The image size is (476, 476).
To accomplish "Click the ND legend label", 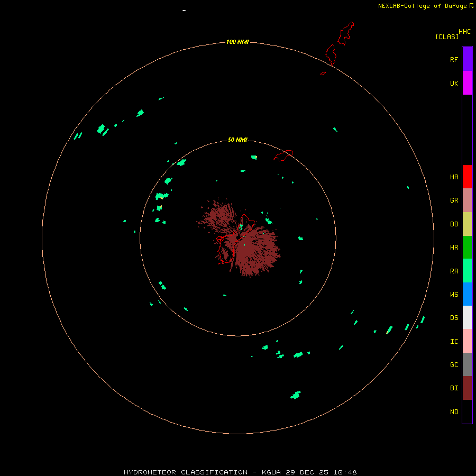I will pyautogui.click(x=454, y=412).
